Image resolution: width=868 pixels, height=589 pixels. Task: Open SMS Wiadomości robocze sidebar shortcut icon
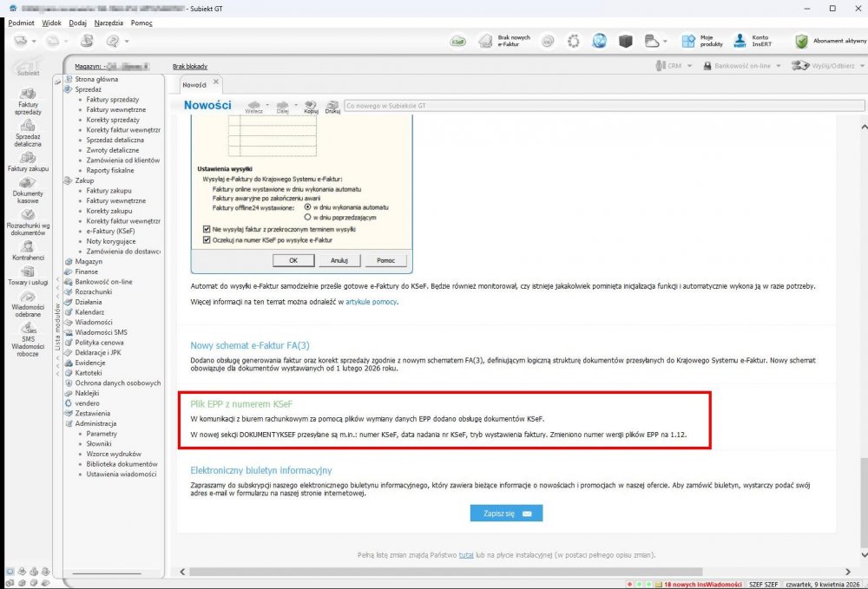tap(28, 329)
